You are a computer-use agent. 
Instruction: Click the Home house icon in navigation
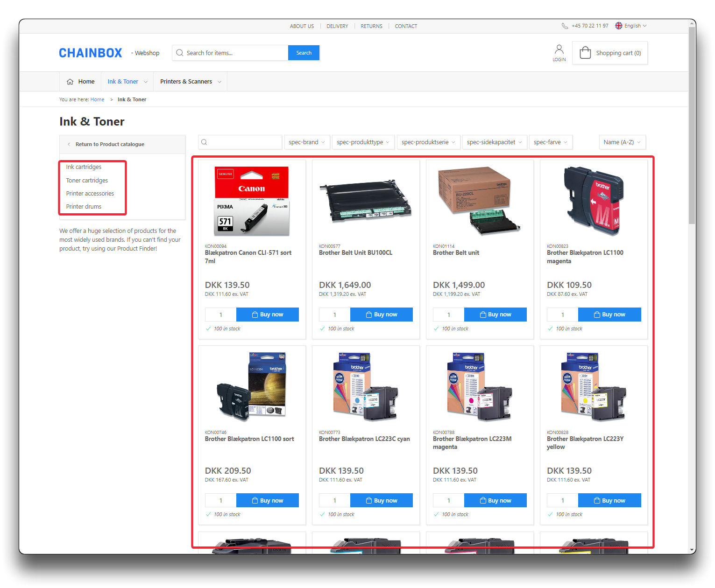pos(70,82)
